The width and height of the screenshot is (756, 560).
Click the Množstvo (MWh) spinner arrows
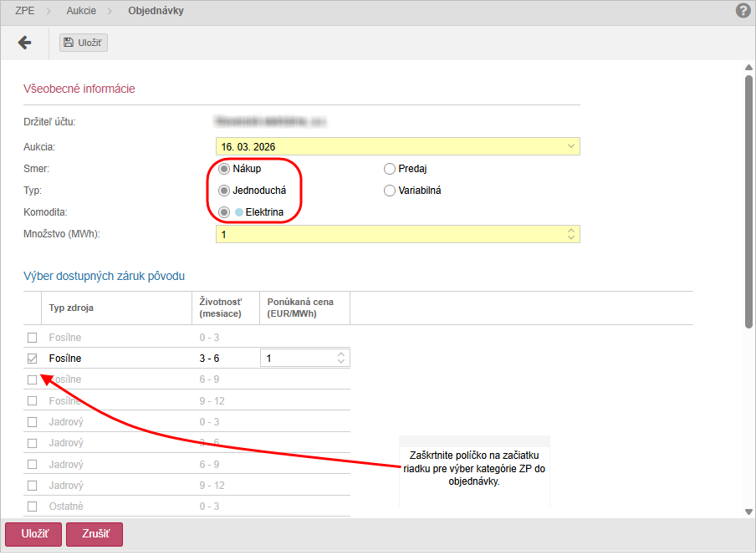point(571,234)
